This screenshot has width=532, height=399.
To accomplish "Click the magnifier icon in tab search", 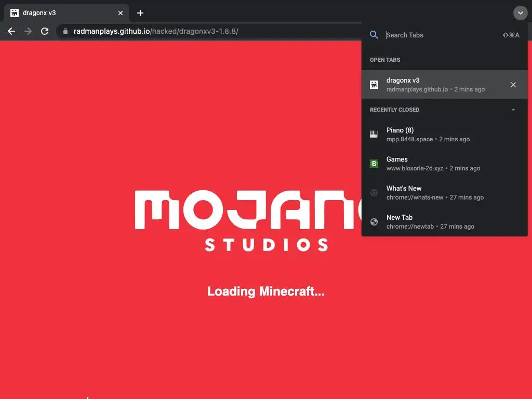I will click(374, 35).
